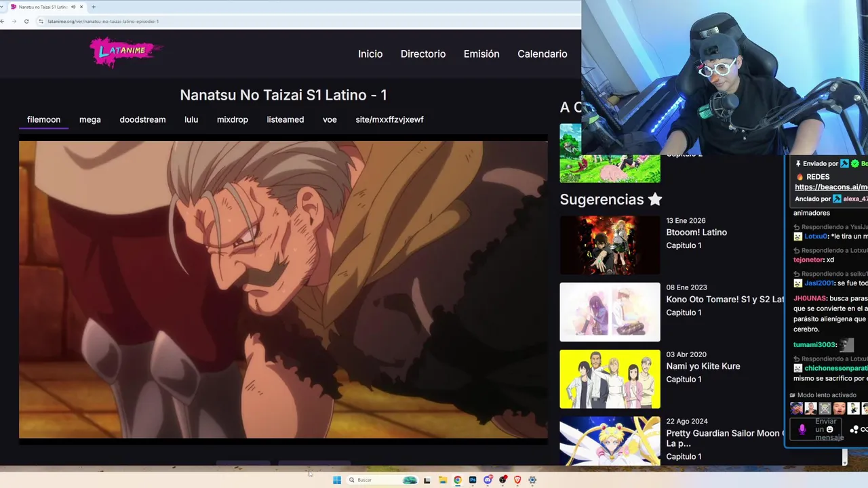Screen dimensions: 868x488
Task: Go to the Emisión section
Action: tap(481, 54)
